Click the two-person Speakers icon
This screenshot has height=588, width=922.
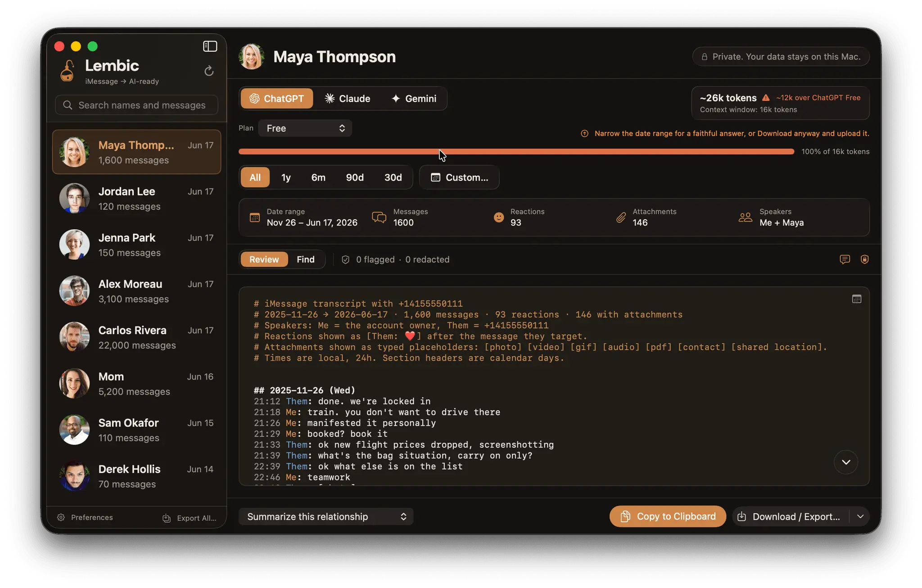(746, 217)
